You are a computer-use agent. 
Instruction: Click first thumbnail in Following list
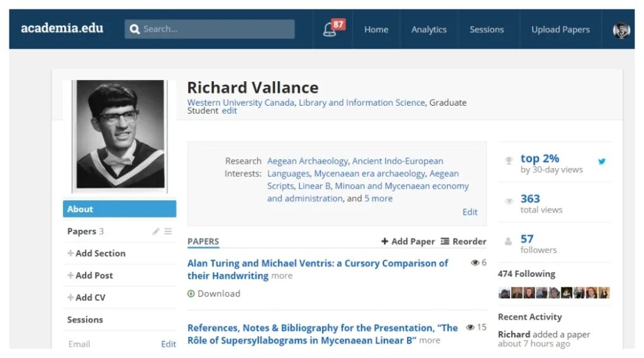(x=504, y=293)
